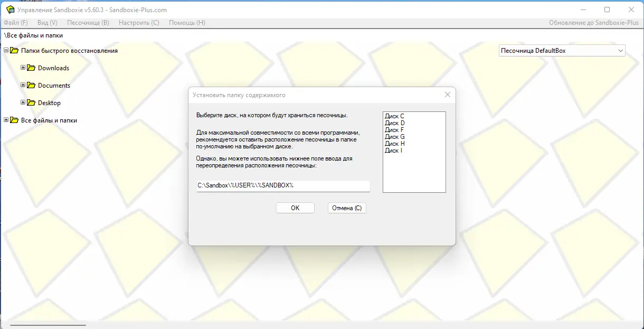Collapse Папки быстрого восстановления tree node
The width and height of the screenshot is (644, 329).
coord(6,50)
